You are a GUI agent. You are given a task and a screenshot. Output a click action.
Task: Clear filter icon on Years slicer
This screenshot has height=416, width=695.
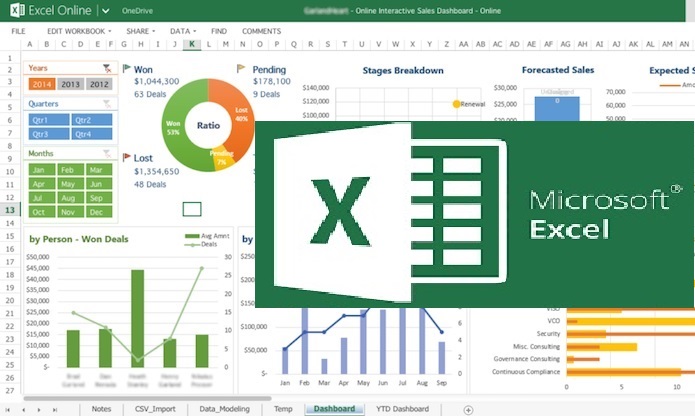coord(107,68)
